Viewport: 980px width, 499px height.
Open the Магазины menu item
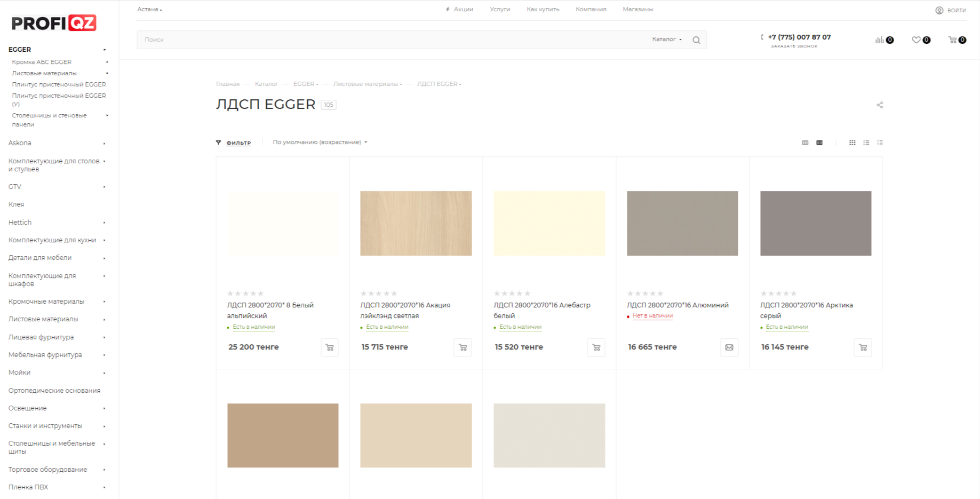(638, 10)
